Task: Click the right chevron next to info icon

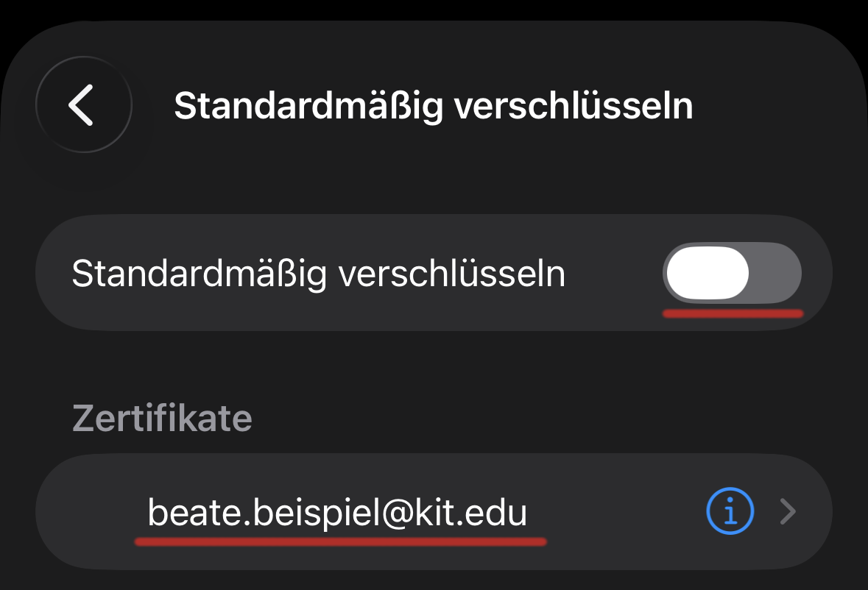Action: click(788, 511)
